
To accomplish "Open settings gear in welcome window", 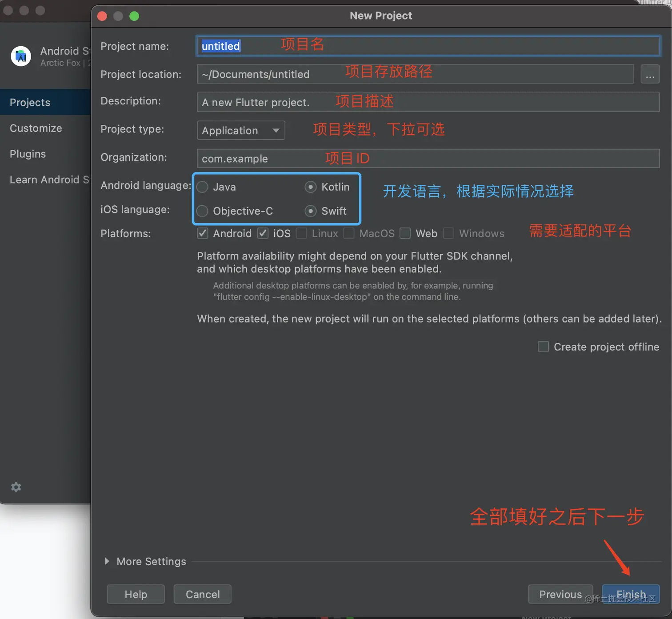I will click(16, 487).
